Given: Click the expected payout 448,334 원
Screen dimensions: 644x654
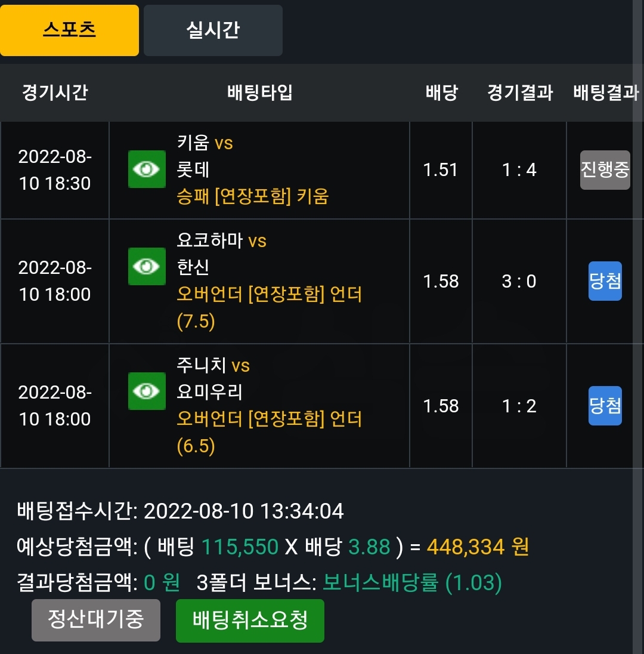Looking at the screenshot, I should click(x=478, y=547).
